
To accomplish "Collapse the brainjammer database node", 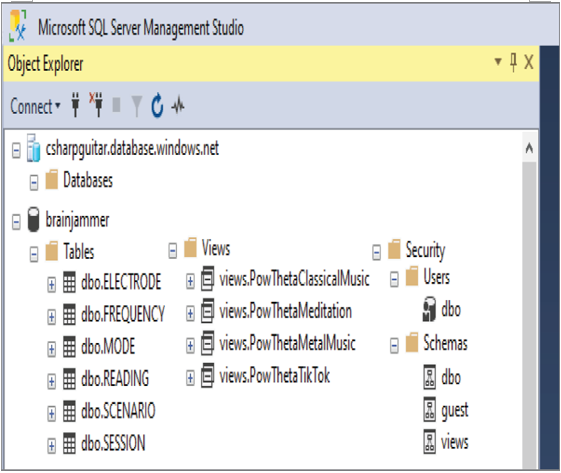I will coord(16,222).
